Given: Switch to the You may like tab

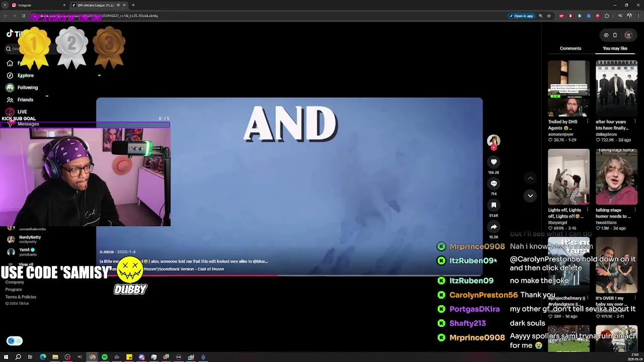Looking at the screenshot, I should tap(615, 48).
